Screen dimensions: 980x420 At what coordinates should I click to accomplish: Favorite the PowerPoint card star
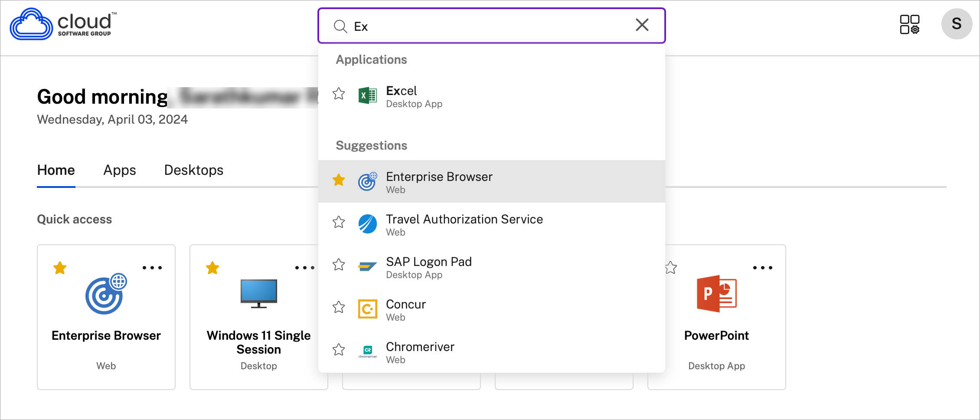671,268
